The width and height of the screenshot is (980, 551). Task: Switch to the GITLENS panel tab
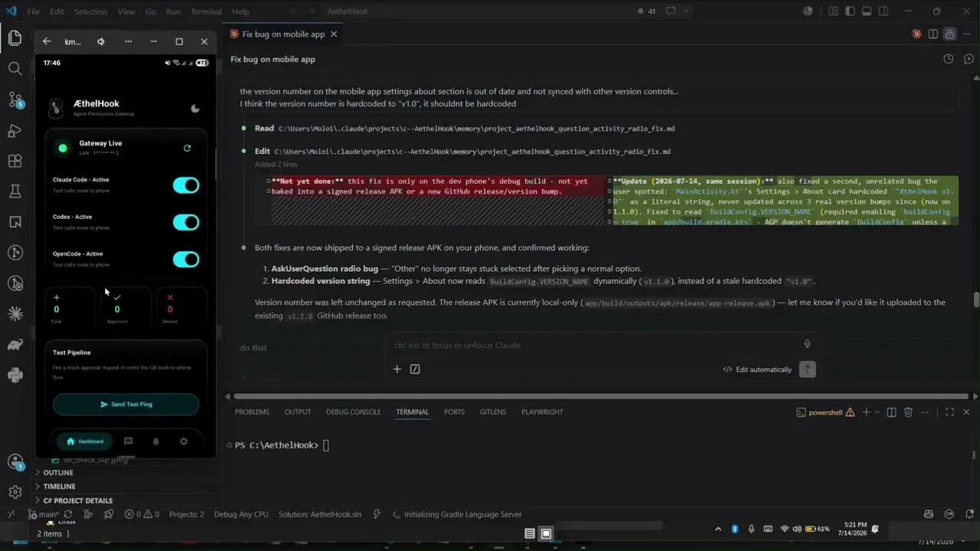tap(493, 412)
